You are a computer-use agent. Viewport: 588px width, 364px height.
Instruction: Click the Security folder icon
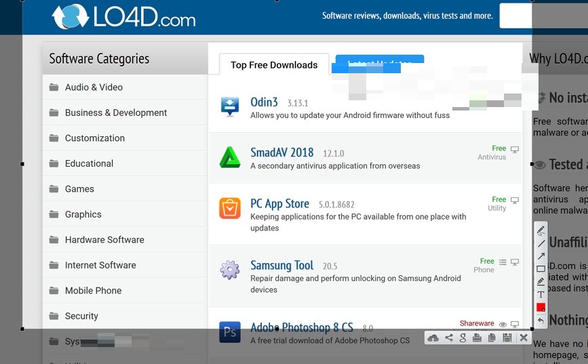pos(54,316)
